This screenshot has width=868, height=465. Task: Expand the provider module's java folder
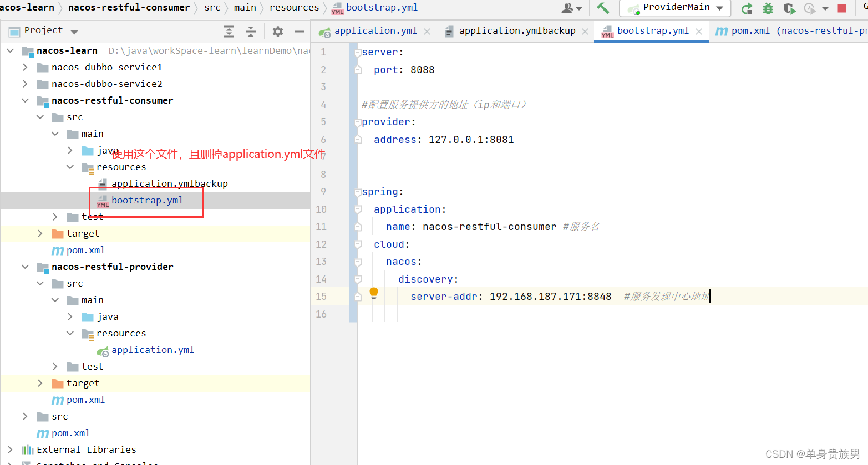coord(70,316)
